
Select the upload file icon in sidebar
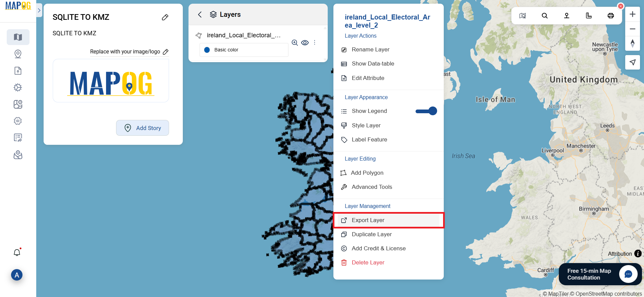click(x=18, y=71)
